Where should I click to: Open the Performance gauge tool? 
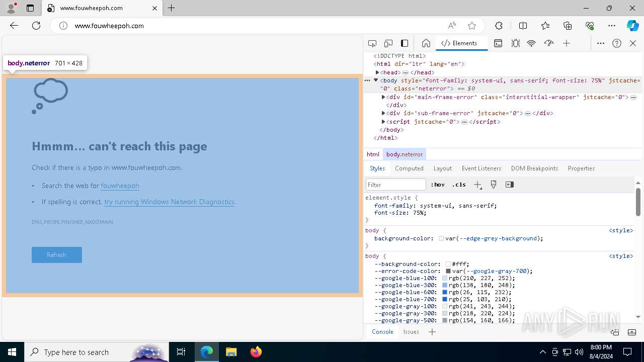[549, 43]
